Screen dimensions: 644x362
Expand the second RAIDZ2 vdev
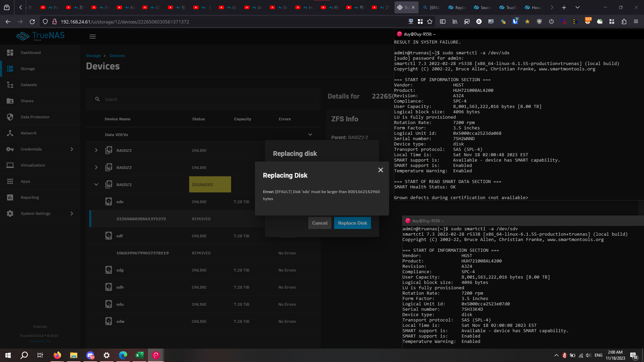pos(96,167)
